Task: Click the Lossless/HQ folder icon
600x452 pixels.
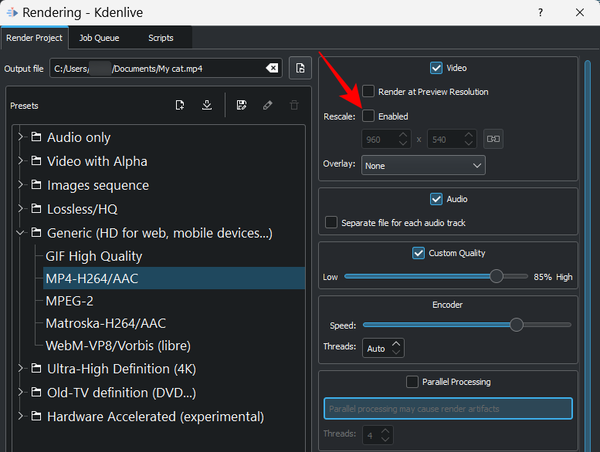Action: pyautogui.click(x=36, y=209)
